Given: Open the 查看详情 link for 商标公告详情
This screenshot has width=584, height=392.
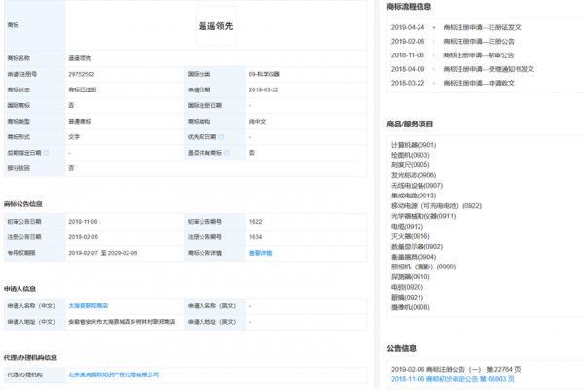Looking at the screenshot, I should pos(260,252).
